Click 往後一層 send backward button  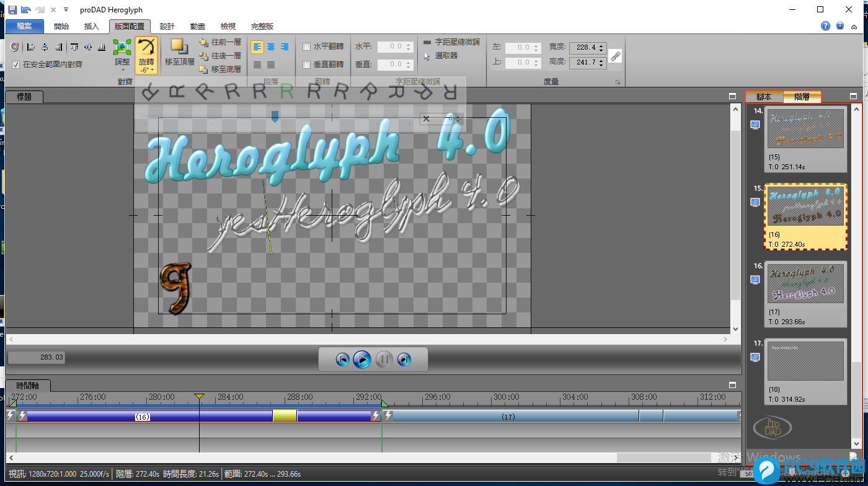pos(220,56)
